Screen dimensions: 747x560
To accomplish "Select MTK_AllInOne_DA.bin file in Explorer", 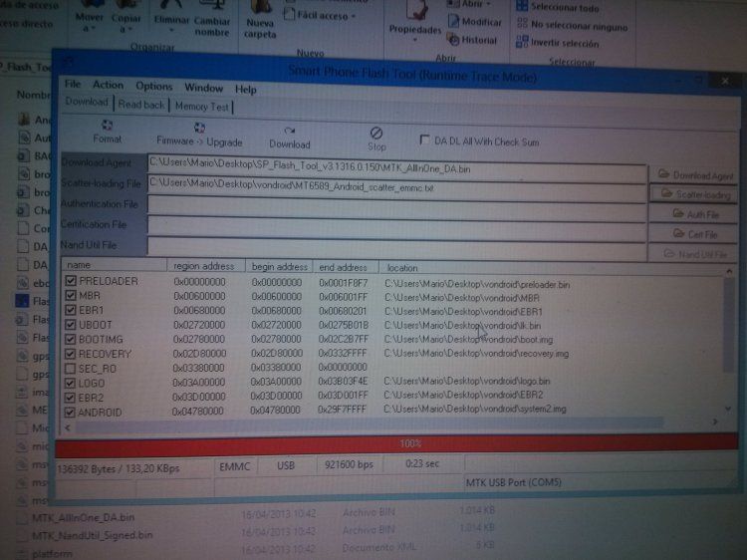I will tap(83, 517).
